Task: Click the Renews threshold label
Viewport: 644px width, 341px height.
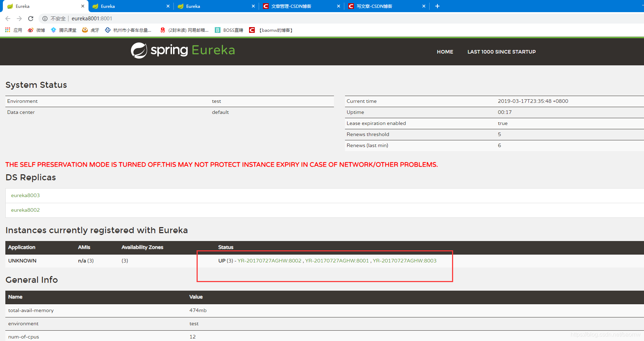Action: click(368, 134)
